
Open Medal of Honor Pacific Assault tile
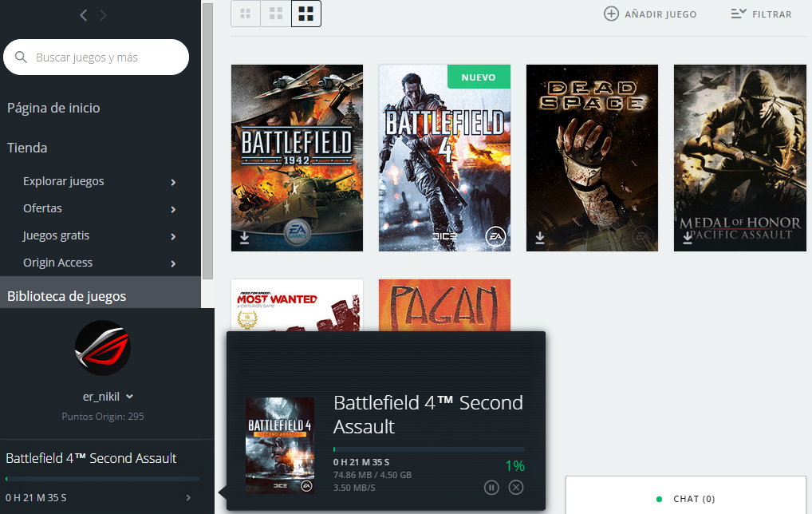pos(739,158)
